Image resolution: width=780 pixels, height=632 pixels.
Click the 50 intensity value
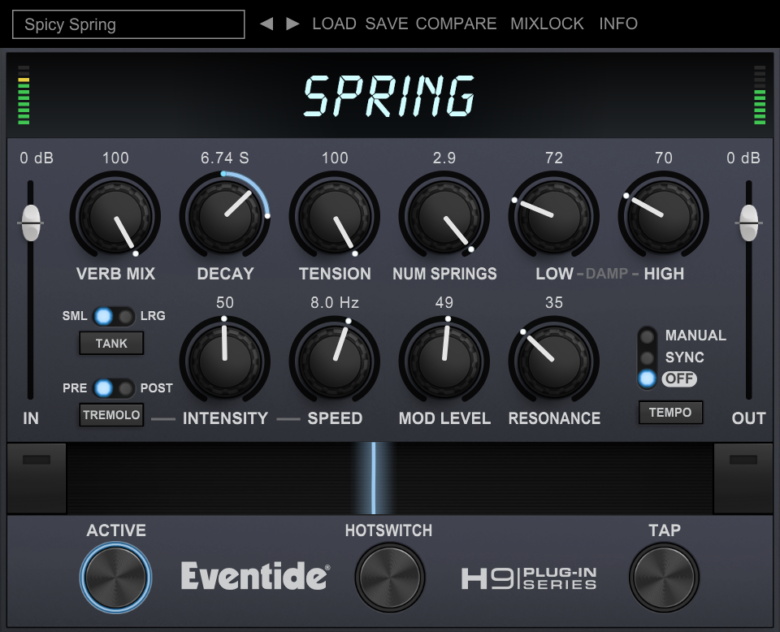[225, 302]
